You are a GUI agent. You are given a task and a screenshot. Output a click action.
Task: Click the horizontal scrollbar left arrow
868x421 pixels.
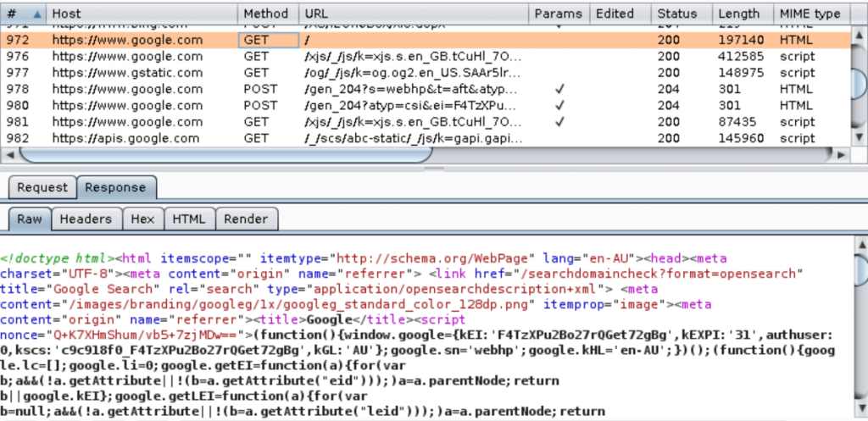[x=10, y=156]
